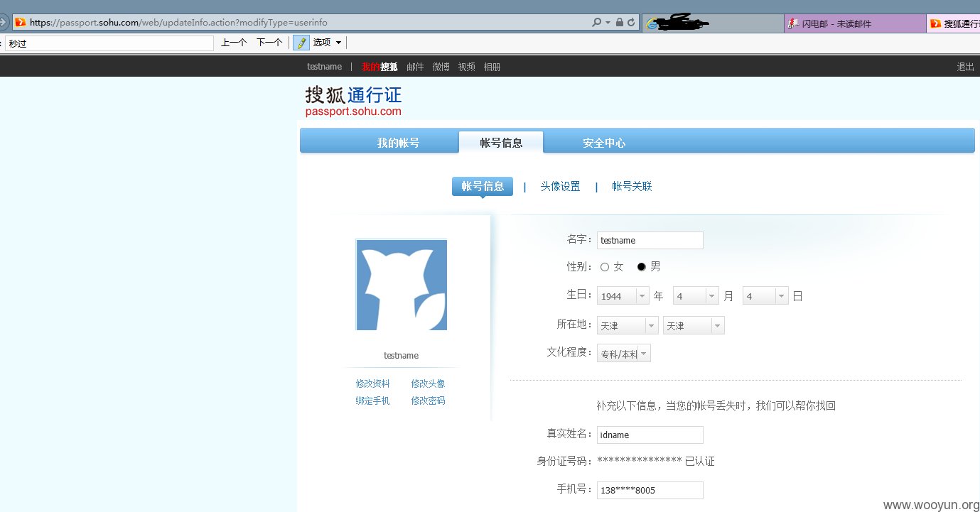980x512 pixels.
Task: Switch to the 帐号信息 main tab
Action: [501, 143]
